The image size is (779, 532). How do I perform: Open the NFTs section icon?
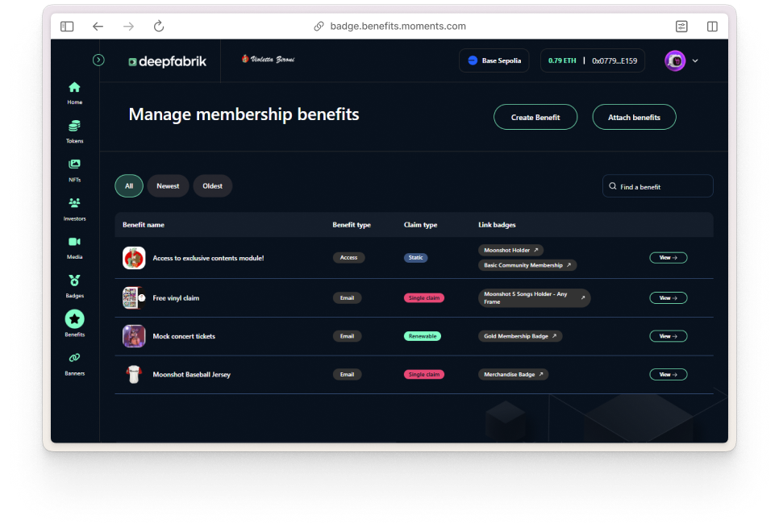pos(74,164)
